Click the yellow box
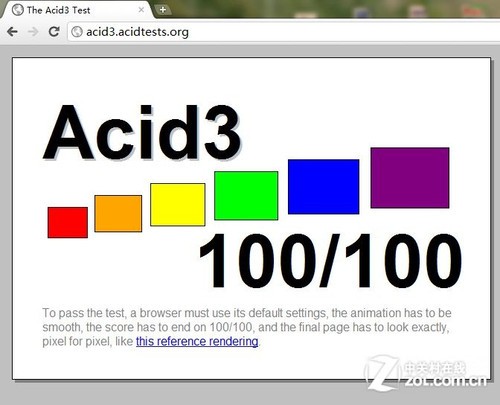The image size is (500, 405). pos(178,204)
